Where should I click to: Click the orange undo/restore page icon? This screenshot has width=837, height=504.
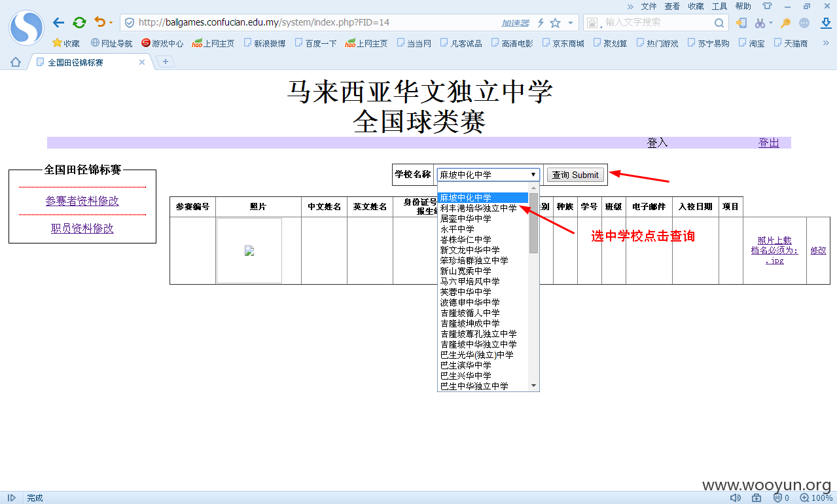pyautogui.click(x=100, y=22)
